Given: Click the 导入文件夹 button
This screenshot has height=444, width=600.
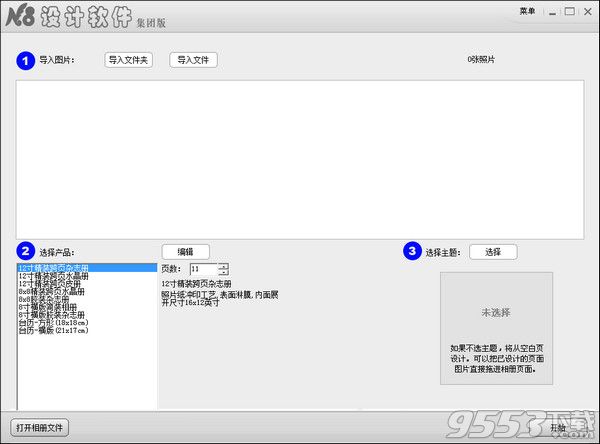Looking at the screenshot, I should 129,60.
